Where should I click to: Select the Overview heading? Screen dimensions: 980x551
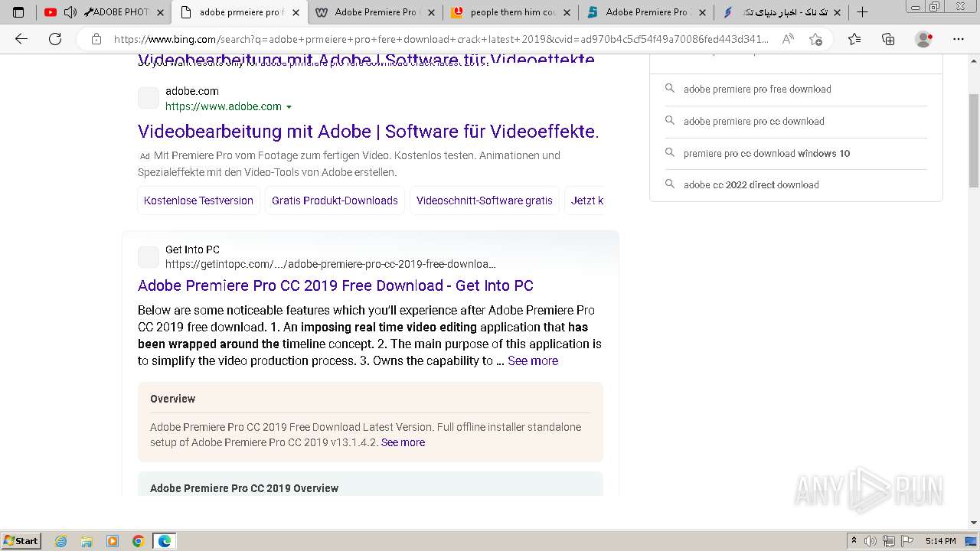pos(173,399)
